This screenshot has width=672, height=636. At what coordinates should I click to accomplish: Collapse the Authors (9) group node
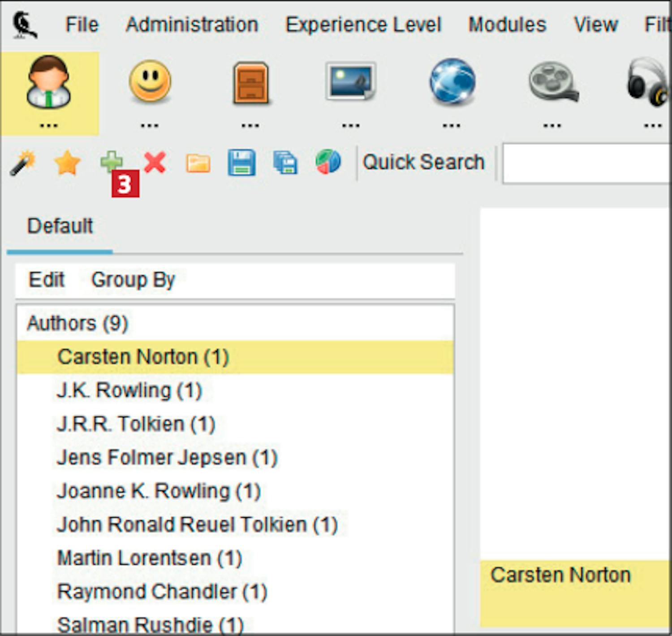78,323
